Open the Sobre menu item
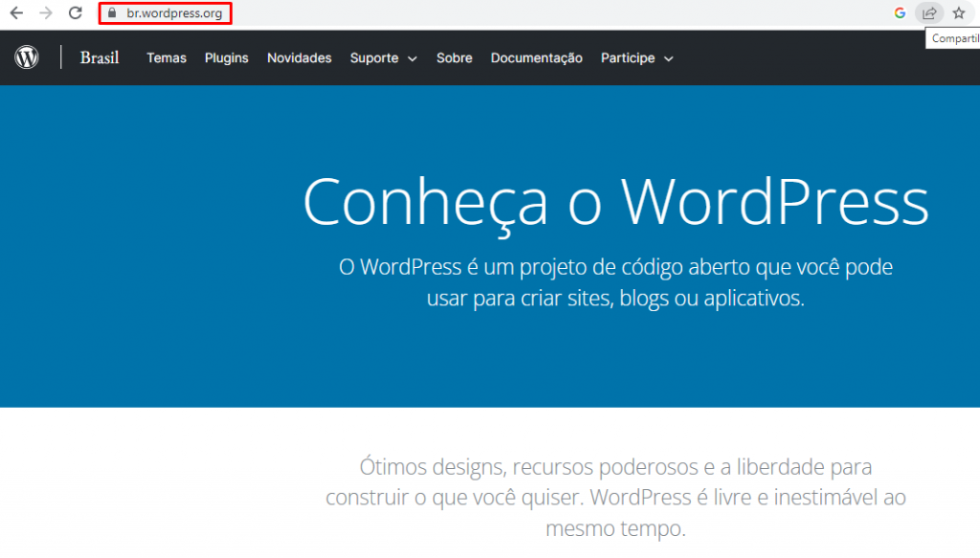 click(455, 58)
